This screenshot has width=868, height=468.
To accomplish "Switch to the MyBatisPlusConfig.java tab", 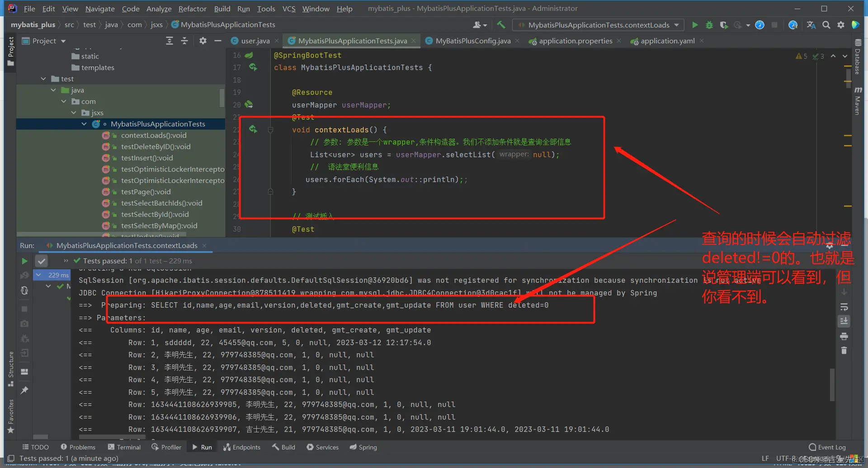I will 473,41.
